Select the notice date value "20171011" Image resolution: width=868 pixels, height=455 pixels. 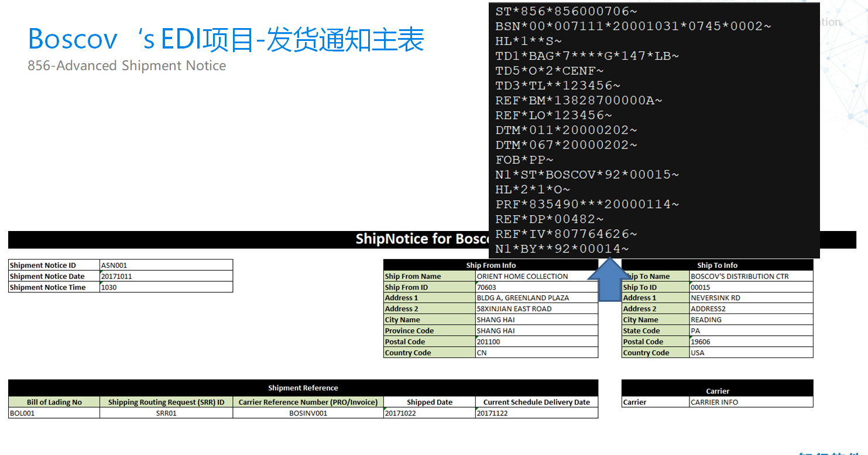(166, 277)
